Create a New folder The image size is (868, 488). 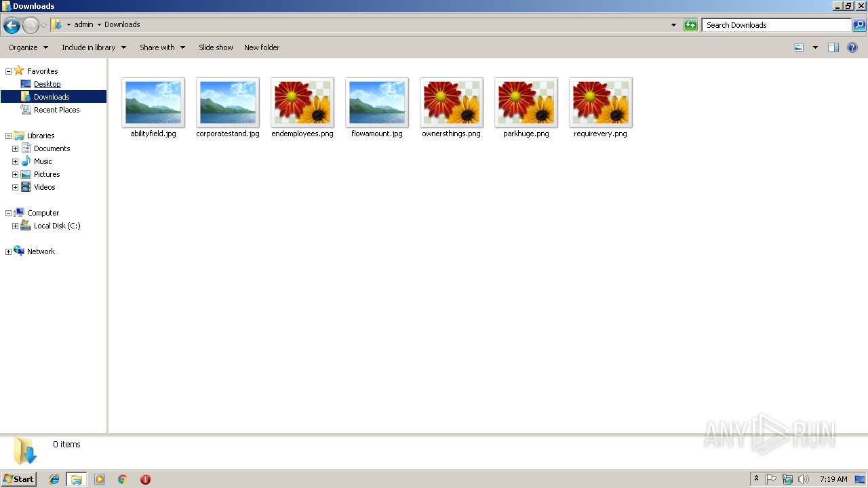click(x=262, y=47)
